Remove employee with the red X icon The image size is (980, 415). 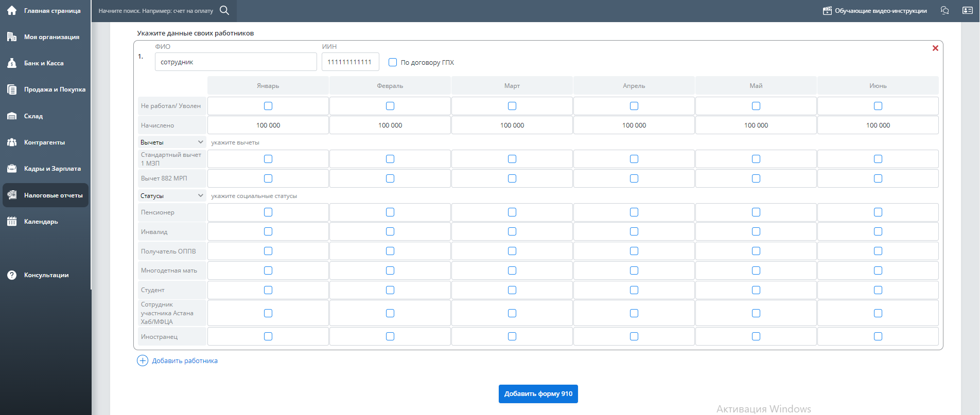[x=935, y=48]
